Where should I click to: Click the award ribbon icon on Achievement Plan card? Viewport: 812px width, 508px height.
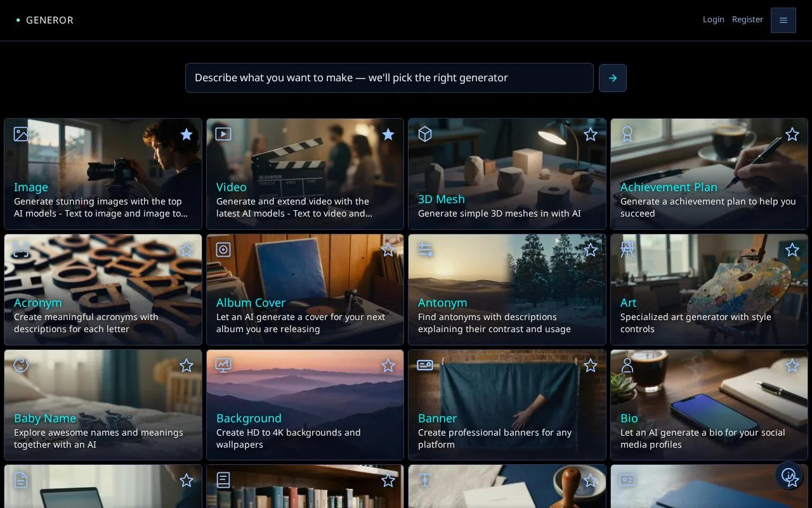pos(627,134)
